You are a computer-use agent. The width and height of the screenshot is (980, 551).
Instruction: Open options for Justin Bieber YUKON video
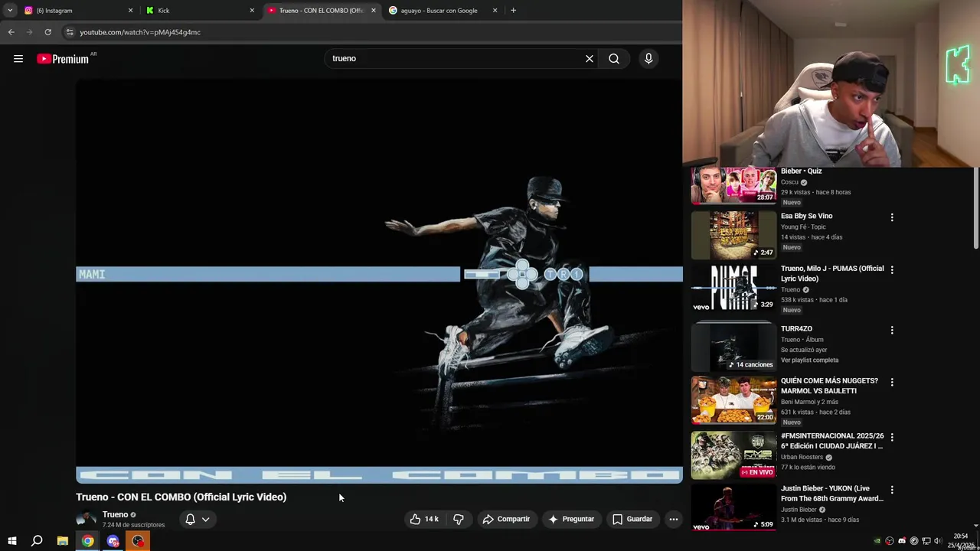click(x=892, y=489)
